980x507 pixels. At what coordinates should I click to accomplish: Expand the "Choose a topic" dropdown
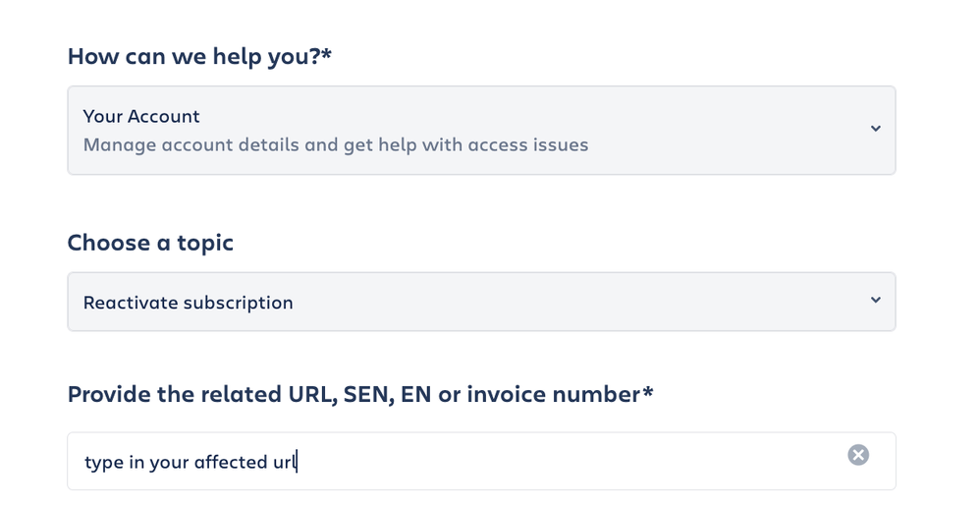pos(480,302)
